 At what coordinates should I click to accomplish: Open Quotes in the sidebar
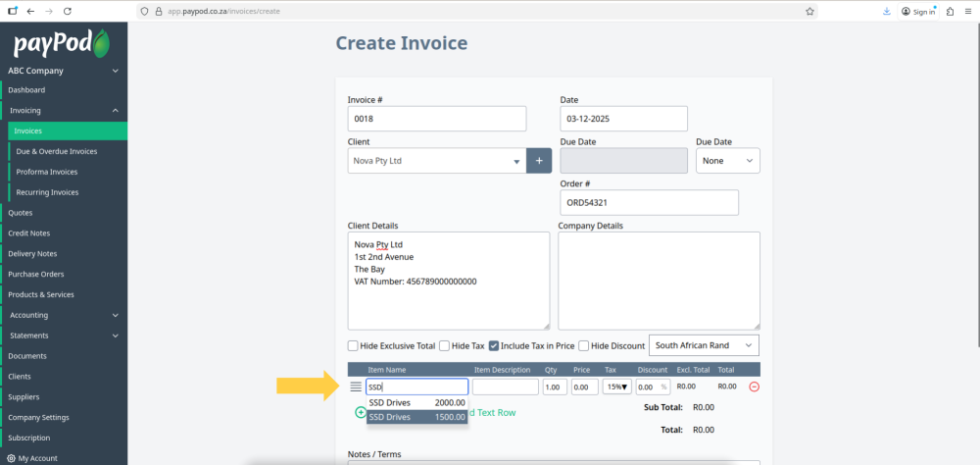pos(20,213)
